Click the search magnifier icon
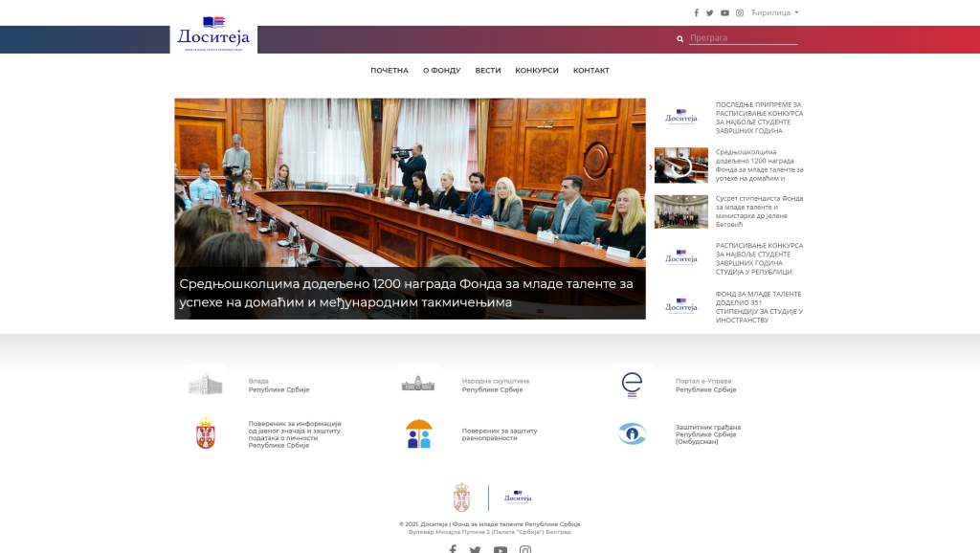Image resolution: width=980 pixels, height=553 pixels. point(680,38)
